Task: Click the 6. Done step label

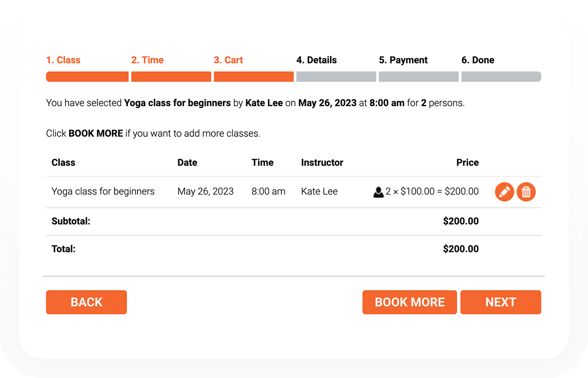Action: click(x=478, y=60)
